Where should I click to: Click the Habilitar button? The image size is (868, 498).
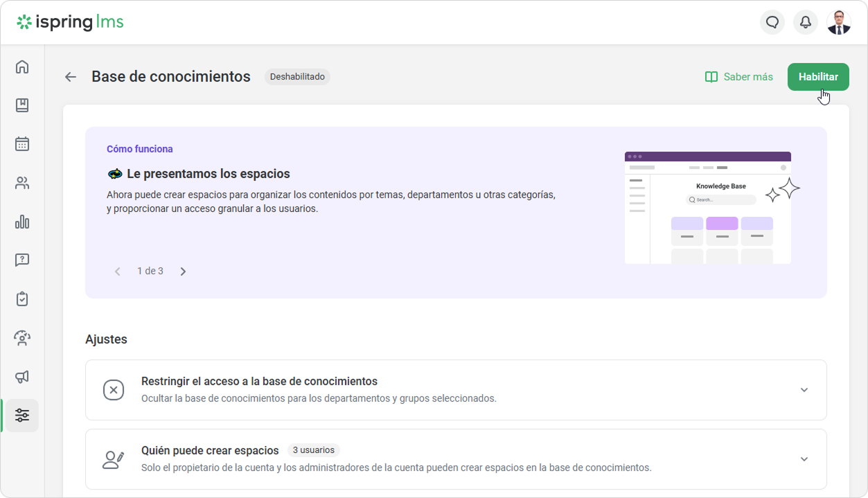(818, 77)
